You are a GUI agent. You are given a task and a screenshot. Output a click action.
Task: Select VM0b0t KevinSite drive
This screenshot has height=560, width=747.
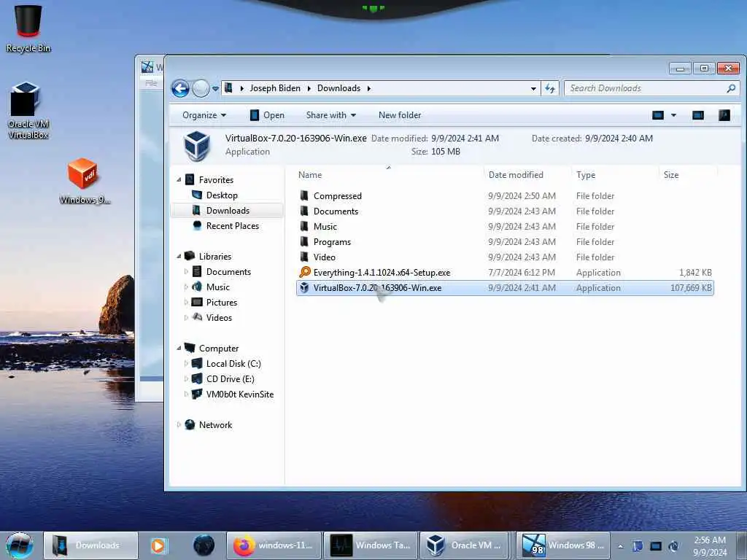coord(239,394)
